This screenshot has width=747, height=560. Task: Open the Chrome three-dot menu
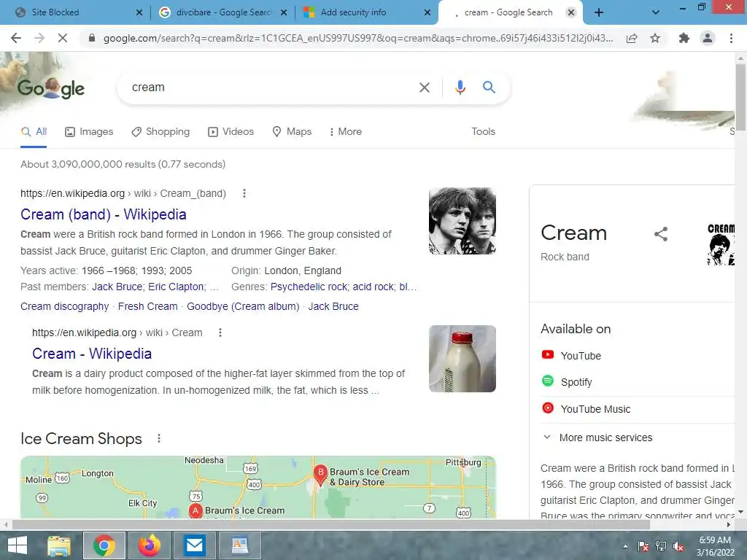tap(731, 38)
